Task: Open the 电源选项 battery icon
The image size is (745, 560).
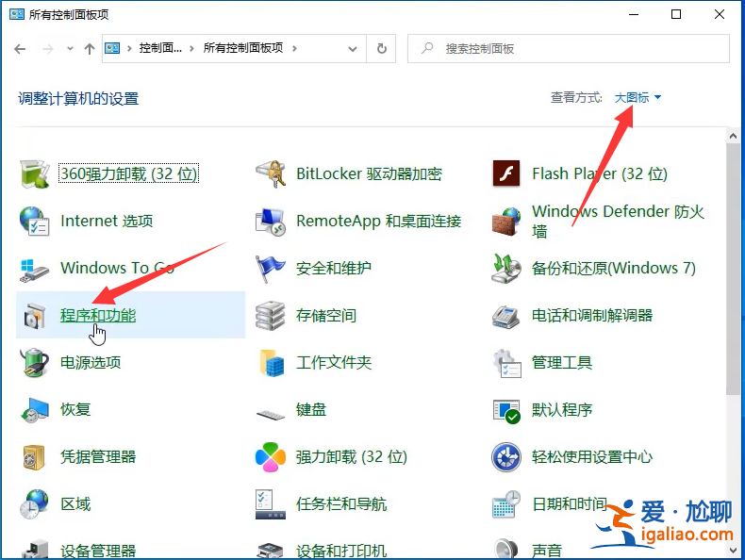Action: tap(35, 363)
